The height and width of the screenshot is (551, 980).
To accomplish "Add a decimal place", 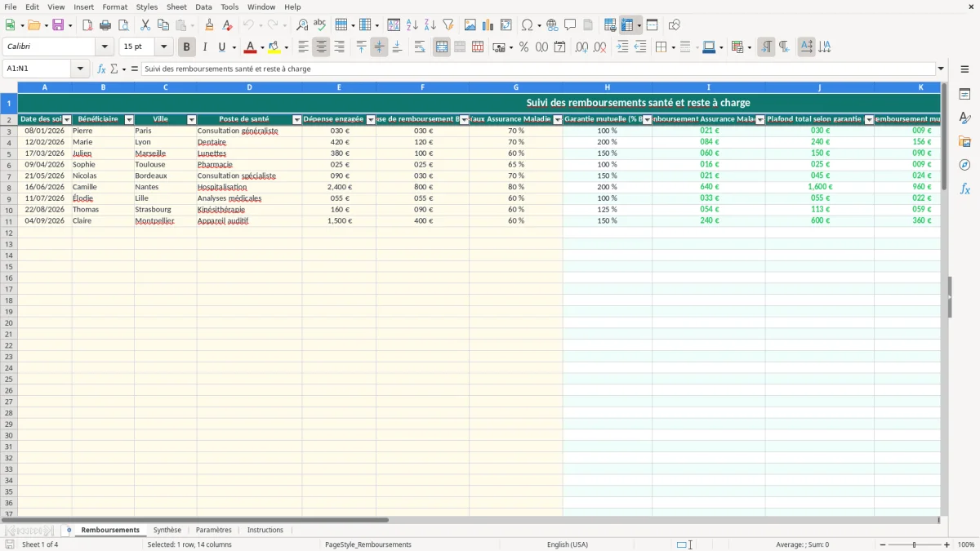I will 582,47.
